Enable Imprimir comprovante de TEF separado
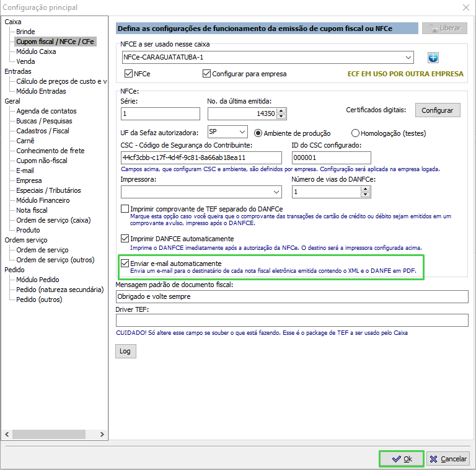The width and height of the screenshot is (476, 470). click(125, 208)
